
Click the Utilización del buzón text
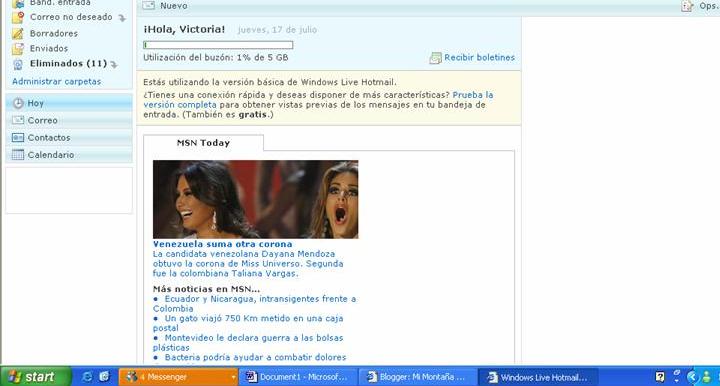tap(216, 57)
